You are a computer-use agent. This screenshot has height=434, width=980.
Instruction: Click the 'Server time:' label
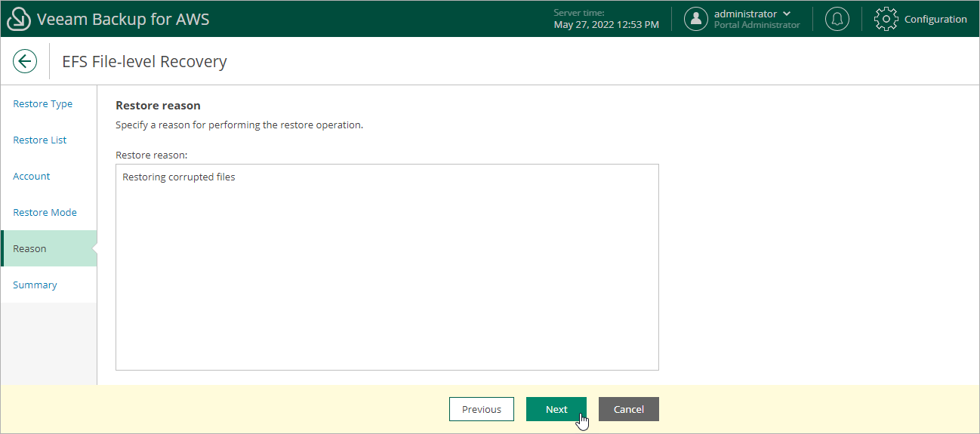click(x=579, y=13)
